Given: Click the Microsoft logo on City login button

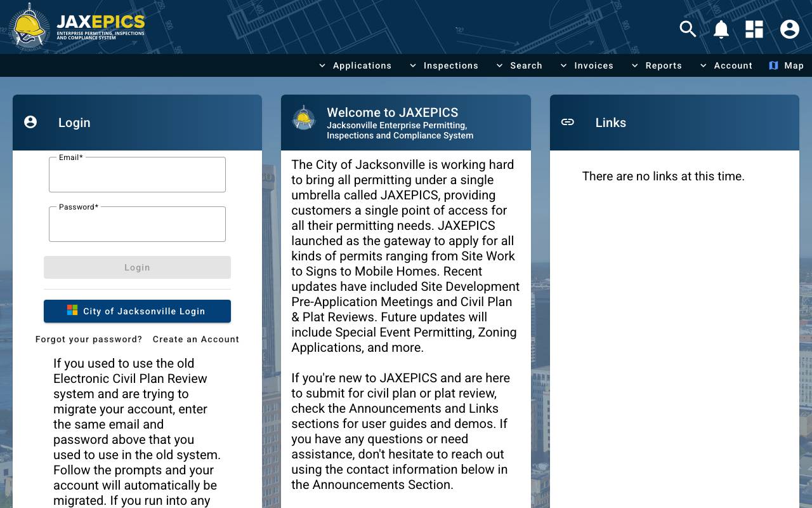Looking at the screenshot, I should pos(72,310).
